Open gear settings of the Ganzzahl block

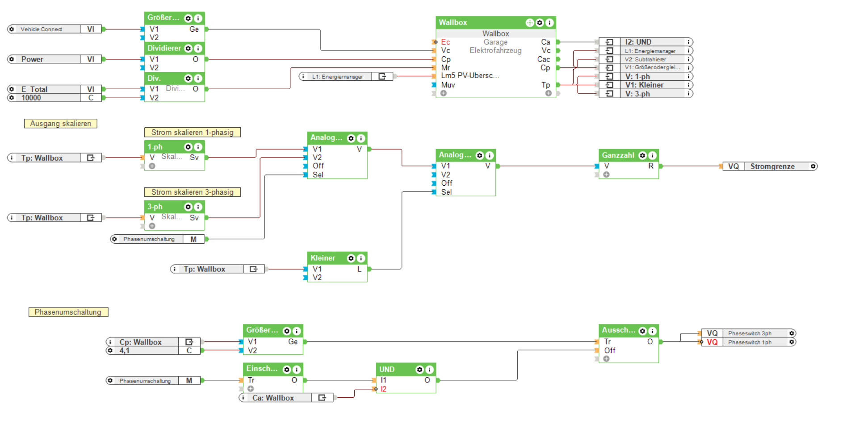click(x=642, y=155)
